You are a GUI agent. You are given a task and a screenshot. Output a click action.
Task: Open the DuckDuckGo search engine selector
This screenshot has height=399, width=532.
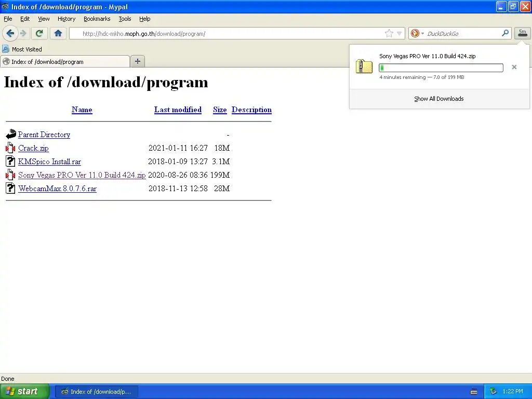coord(417,33)
